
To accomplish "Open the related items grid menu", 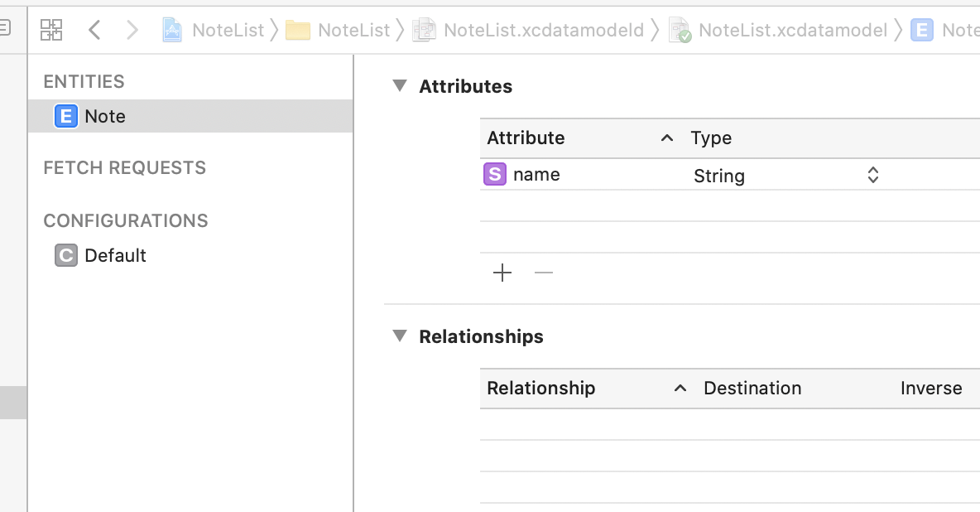I will click(51, 30).
